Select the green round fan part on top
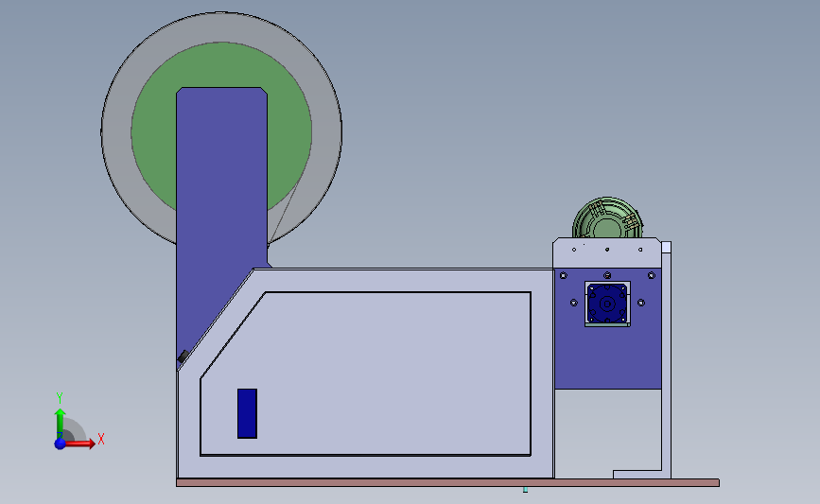The width and height of the screenshot is (820, 504). pos(607,218)
